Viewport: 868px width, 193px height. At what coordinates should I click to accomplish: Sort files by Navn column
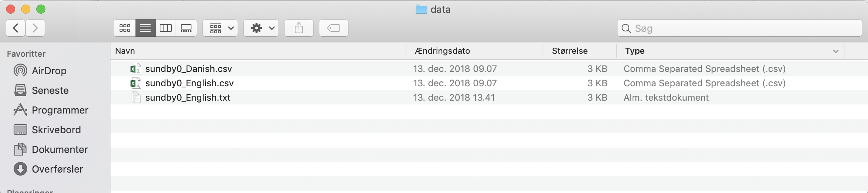coord(125,51)
